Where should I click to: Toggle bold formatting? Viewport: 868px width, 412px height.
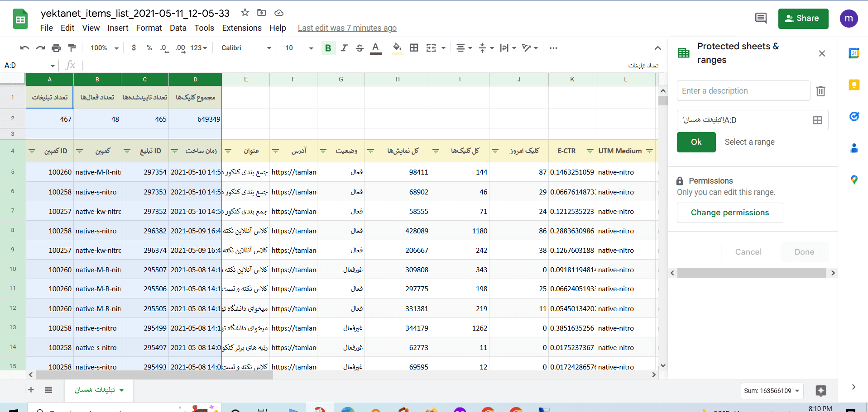328,48
